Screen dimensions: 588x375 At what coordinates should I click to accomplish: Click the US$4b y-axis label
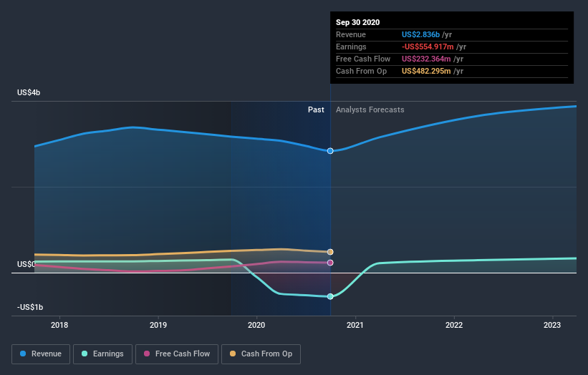coord(29,92)
